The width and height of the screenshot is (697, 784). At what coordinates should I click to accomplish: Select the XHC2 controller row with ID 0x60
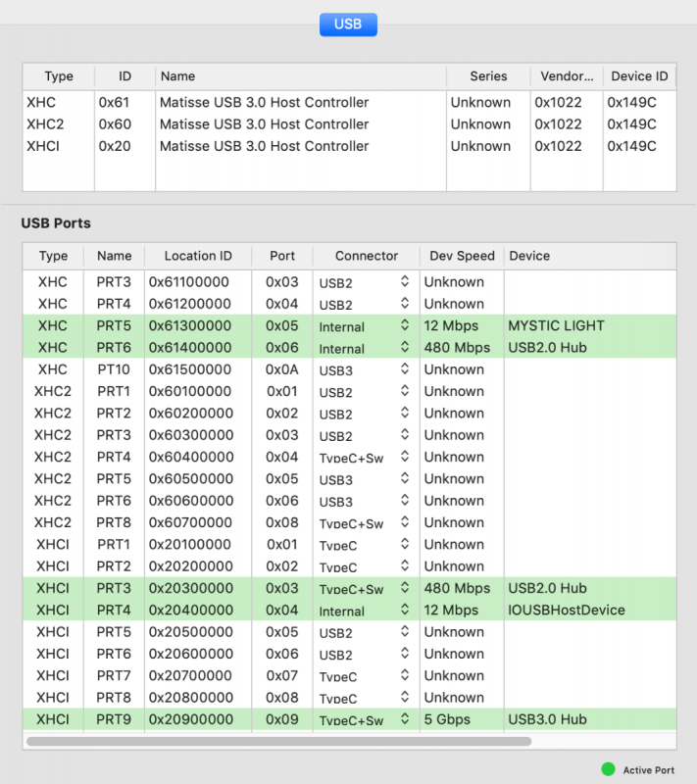click(x=294, y=124)
